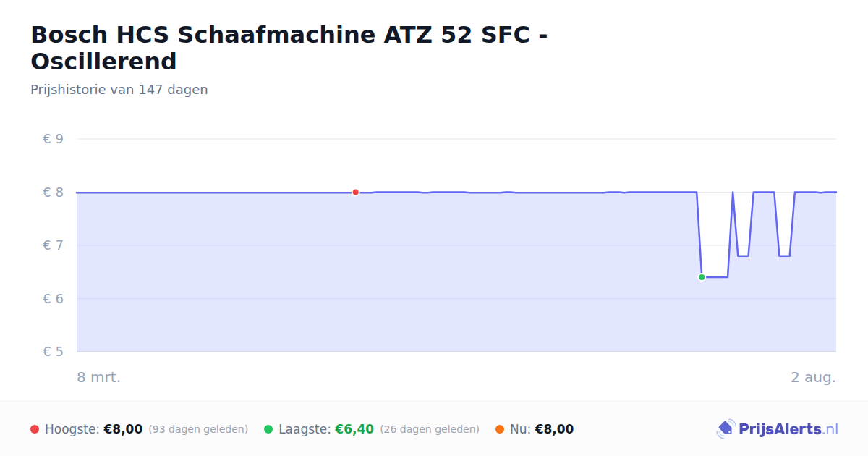868x456 pixels.
Task: Click the orange current-price dot in legend
Action: coord(500,429)
